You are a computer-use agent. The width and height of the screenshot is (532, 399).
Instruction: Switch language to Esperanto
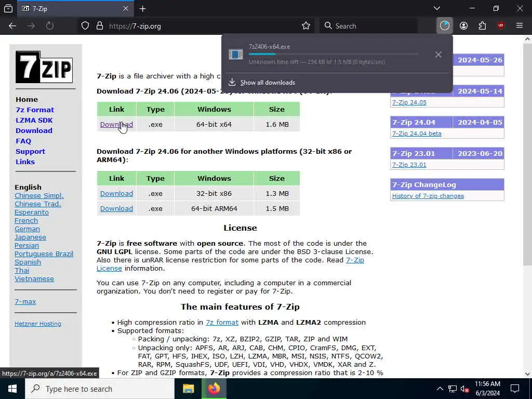32,212
